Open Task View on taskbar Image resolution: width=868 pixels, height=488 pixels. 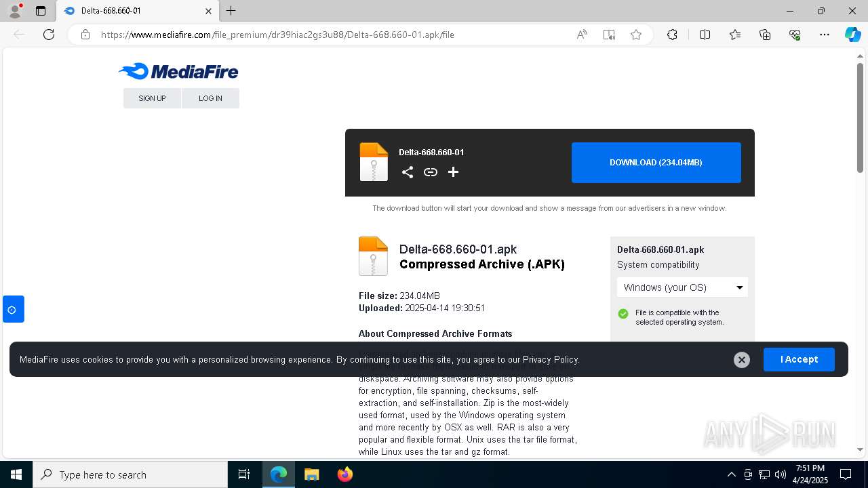(244, 474)
